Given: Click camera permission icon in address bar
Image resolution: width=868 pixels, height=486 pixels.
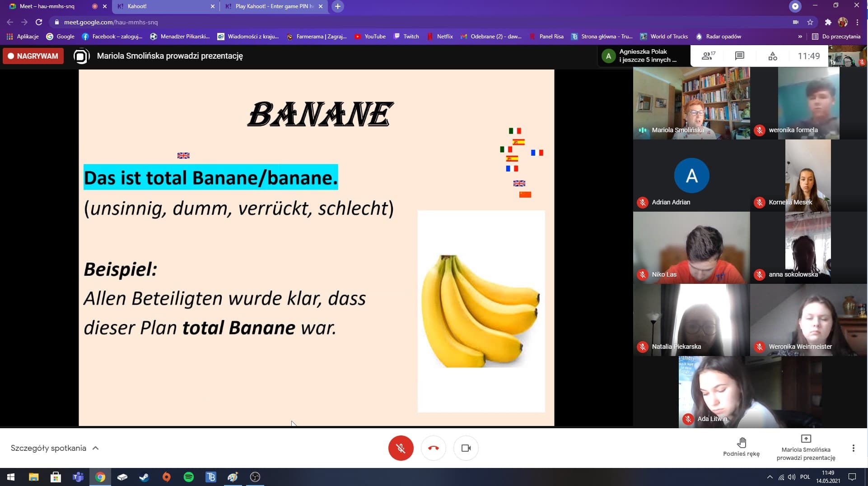Looking at the screenshot, I should [x=796, y=22].
